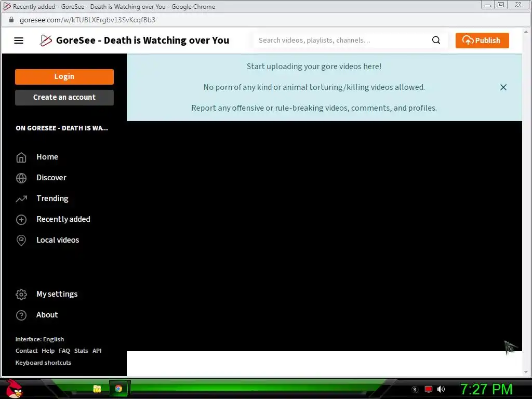532x399 pixels.
Task: Select the Chrome taskbar icon
Action: [118, 389]
